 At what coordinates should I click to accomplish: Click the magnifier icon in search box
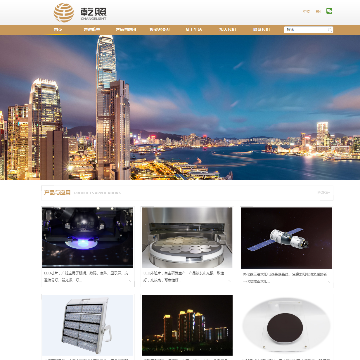coord(330,30)
